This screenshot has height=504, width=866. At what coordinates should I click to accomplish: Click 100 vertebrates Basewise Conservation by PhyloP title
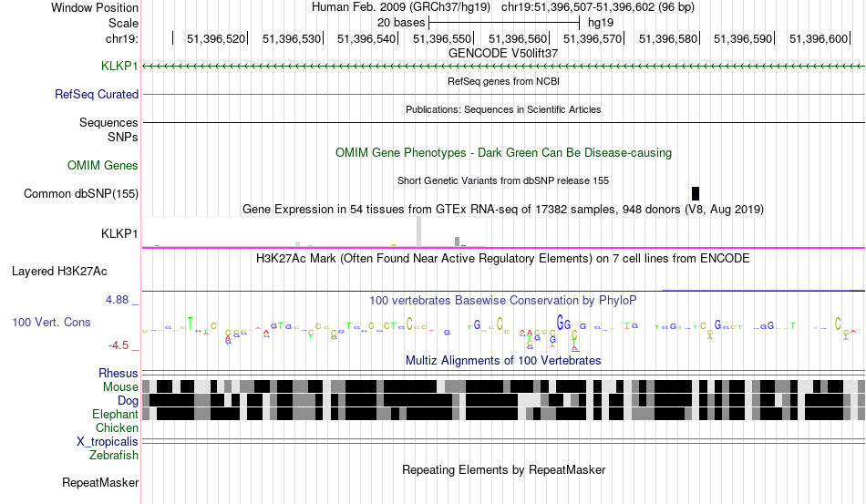(503, 301)
